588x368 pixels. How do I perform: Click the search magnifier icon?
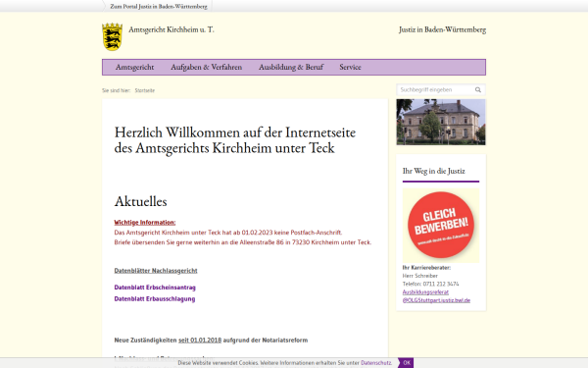tap(478, 89)
